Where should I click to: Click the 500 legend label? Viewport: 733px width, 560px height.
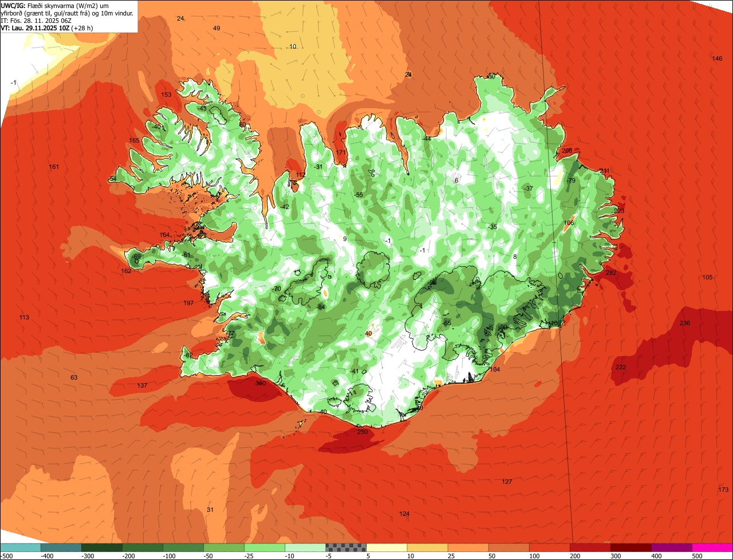tap(696, 555)
